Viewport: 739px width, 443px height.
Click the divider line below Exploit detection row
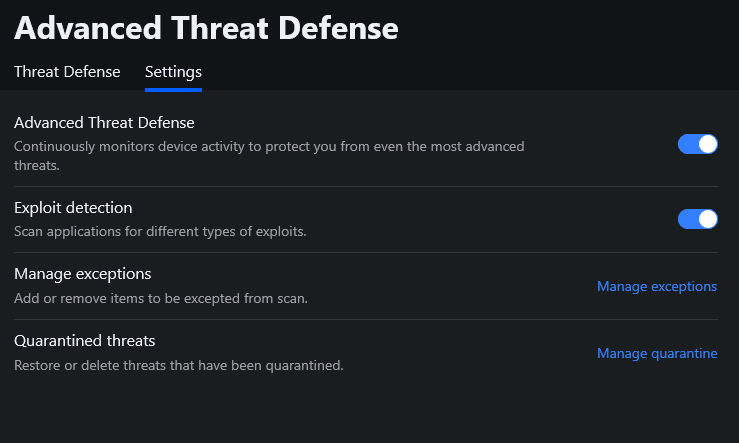(366, 253)
